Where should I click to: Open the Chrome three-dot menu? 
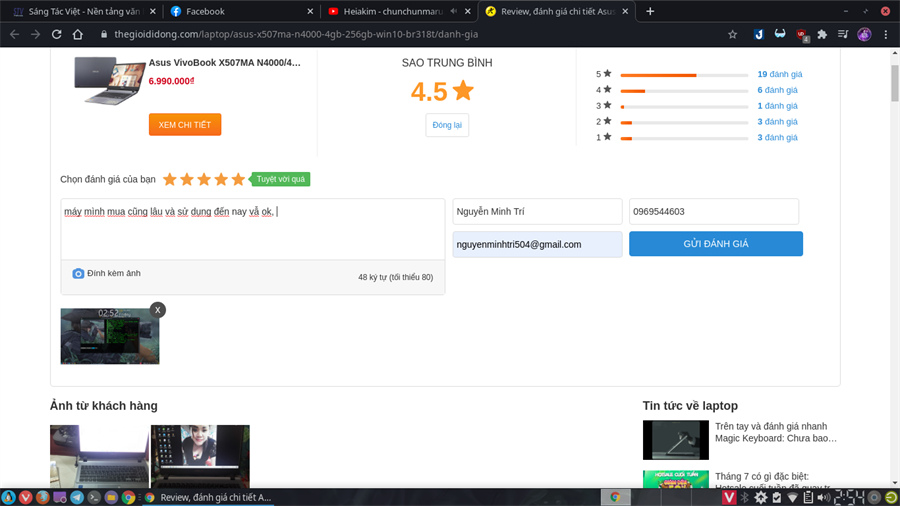[886, 34]
